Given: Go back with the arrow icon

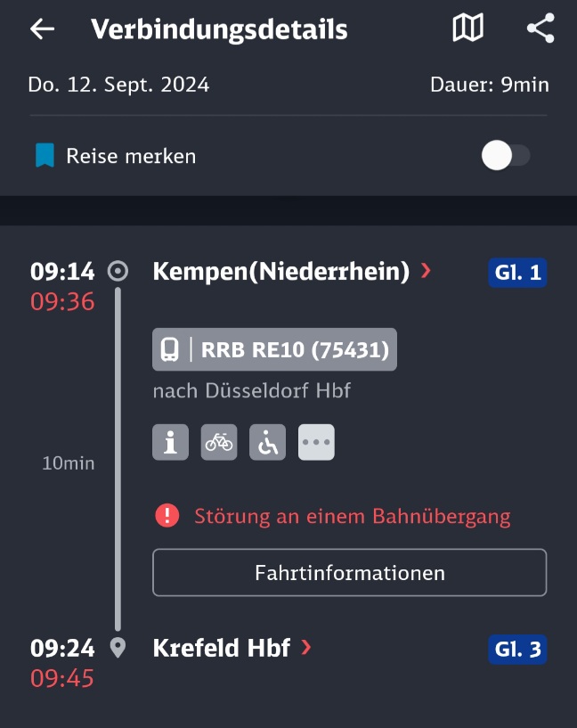Looking at the screenshot, I should click(42, 29).
